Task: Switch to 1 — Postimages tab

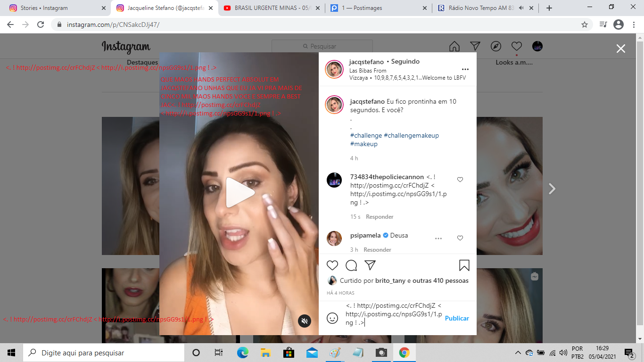Action: pos(378,8)
